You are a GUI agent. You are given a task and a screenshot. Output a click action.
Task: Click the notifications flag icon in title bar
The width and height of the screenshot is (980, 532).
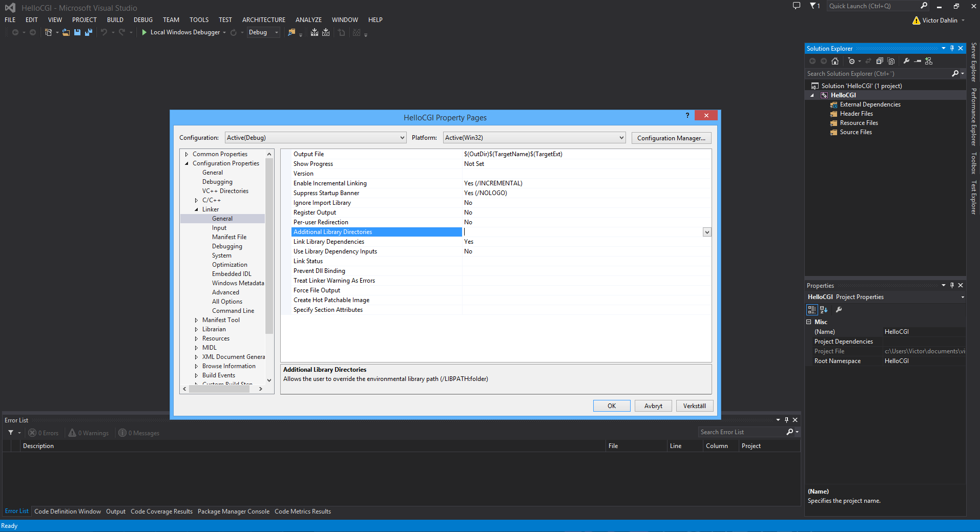point(813,6)
